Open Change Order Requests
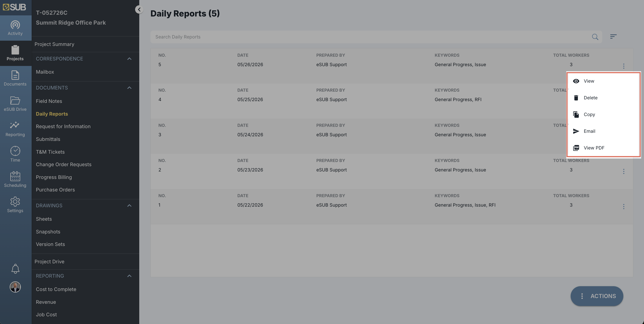644x324 pixels. (x=64, y=165)
